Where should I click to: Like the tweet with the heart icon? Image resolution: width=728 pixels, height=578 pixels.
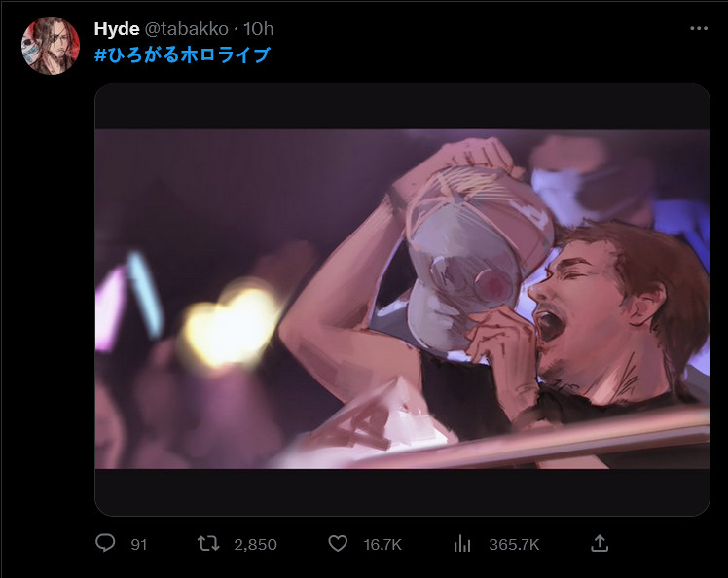(337, 544)
